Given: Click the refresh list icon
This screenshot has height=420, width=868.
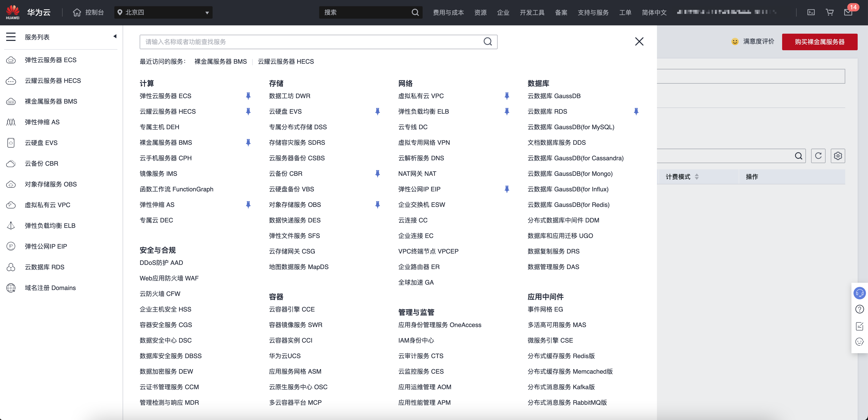Looking at the screenshot, I should click(x=818, y=156).
